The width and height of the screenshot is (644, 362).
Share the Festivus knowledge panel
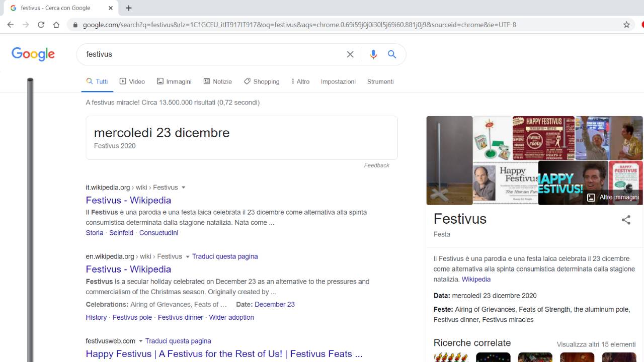tap(626, 220)
